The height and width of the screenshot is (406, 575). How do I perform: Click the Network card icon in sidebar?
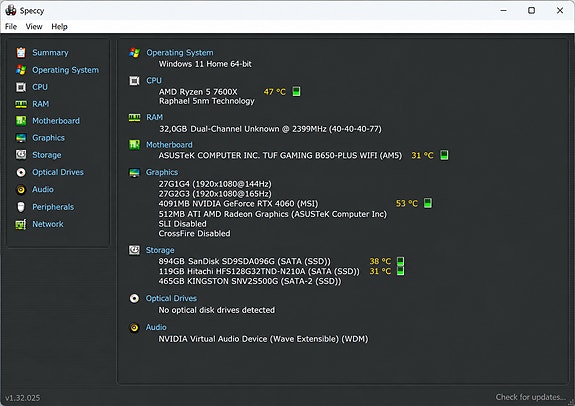(x=21, y=224)
